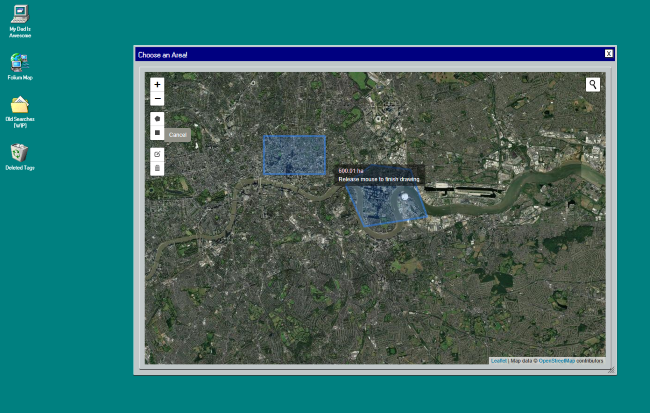
Task: Open the Folium Map desktop icon
Action: (20, 66)
